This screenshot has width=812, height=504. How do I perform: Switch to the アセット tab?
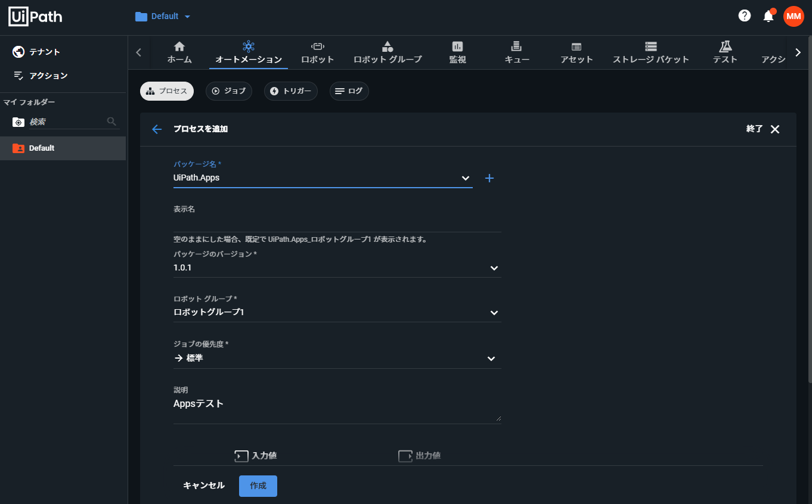(577, 52)
